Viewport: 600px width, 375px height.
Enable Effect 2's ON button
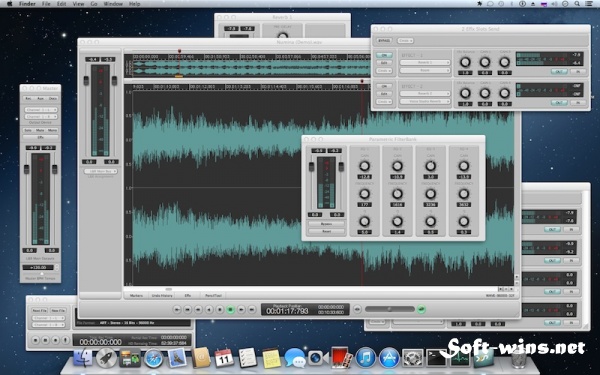click(384, 86)
